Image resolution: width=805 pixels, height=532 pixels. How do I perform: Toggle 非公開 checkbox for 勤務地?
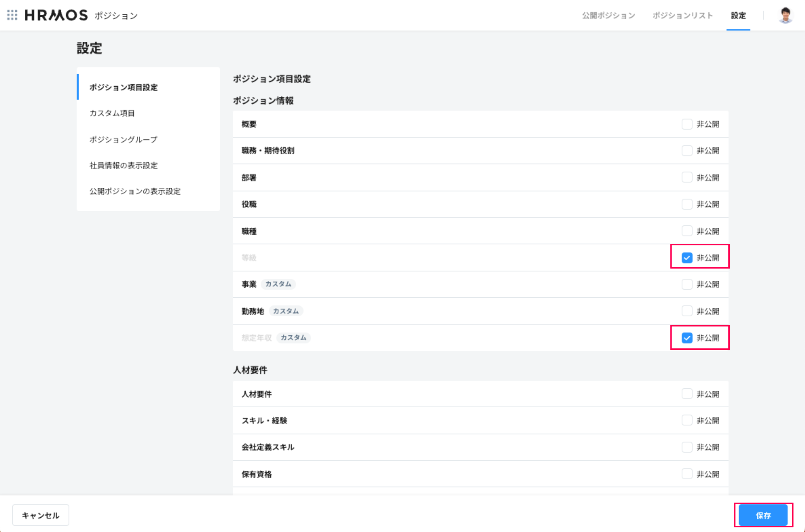coord(686,311)
